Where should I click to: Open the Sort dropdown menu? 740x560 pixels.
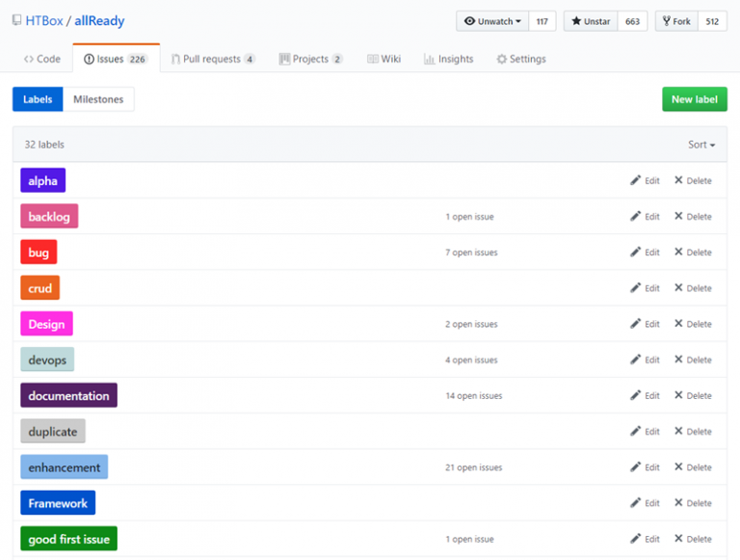[x=701, y=145]
